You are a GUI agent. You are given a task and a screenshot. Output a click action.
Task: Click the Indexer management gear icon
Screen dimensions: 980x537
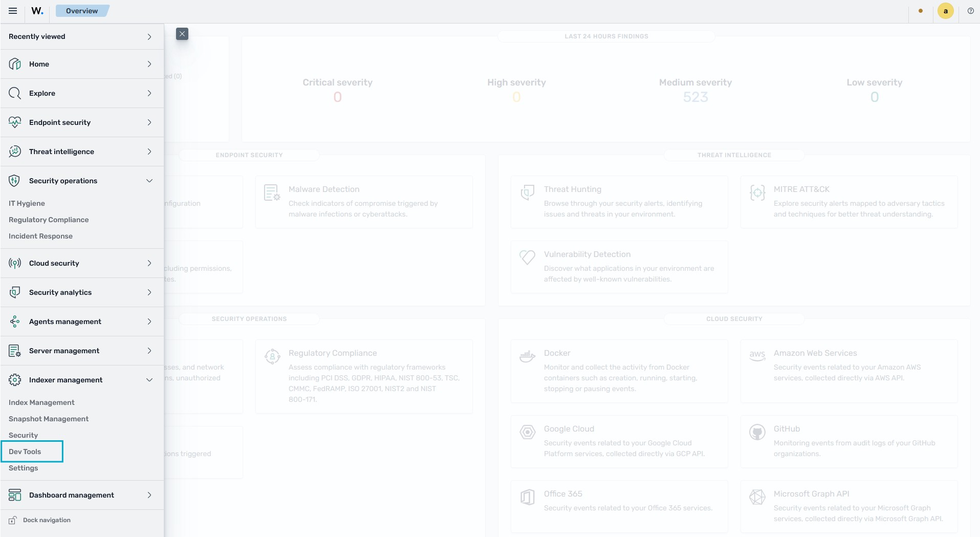(15, 380)
